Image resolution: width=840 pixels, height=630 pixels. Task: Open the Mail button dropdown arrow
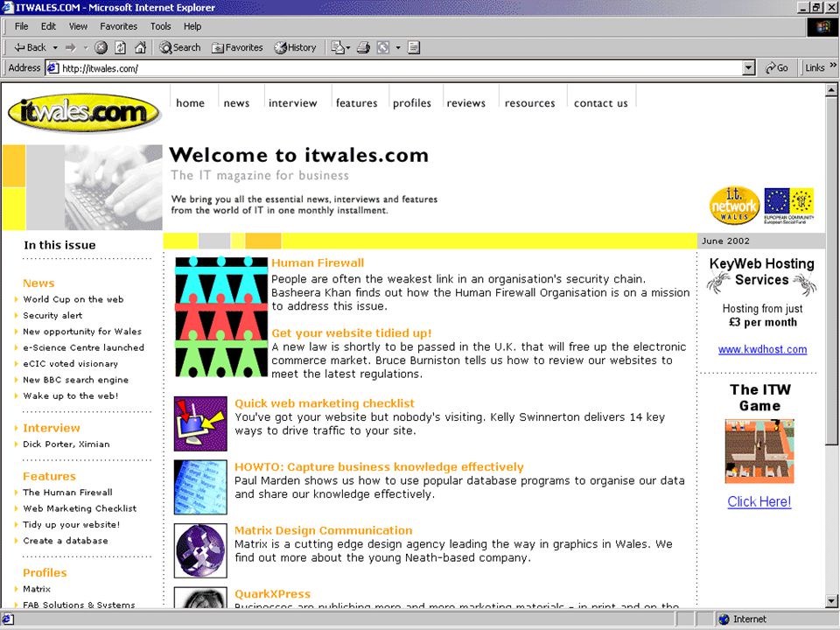tap(348, 47)
